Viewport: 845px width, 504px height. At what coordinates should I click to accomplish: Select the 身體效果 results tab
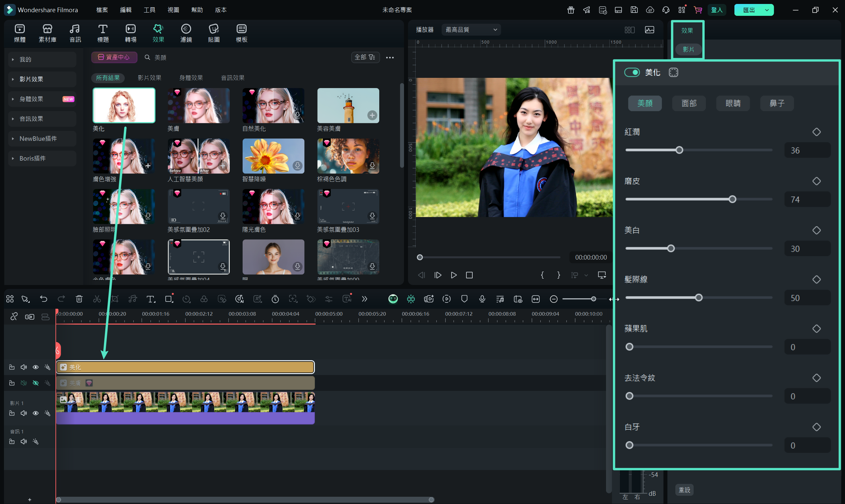point(191,78)
